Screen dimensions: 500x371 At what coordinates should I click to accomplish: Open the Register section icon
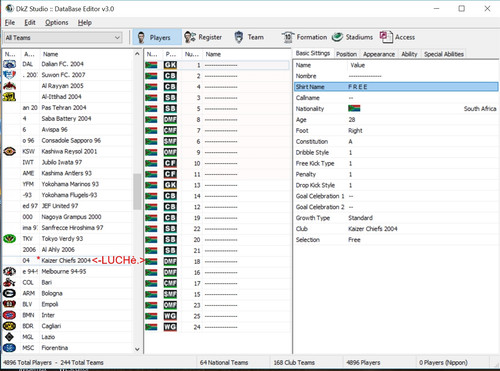190,37
